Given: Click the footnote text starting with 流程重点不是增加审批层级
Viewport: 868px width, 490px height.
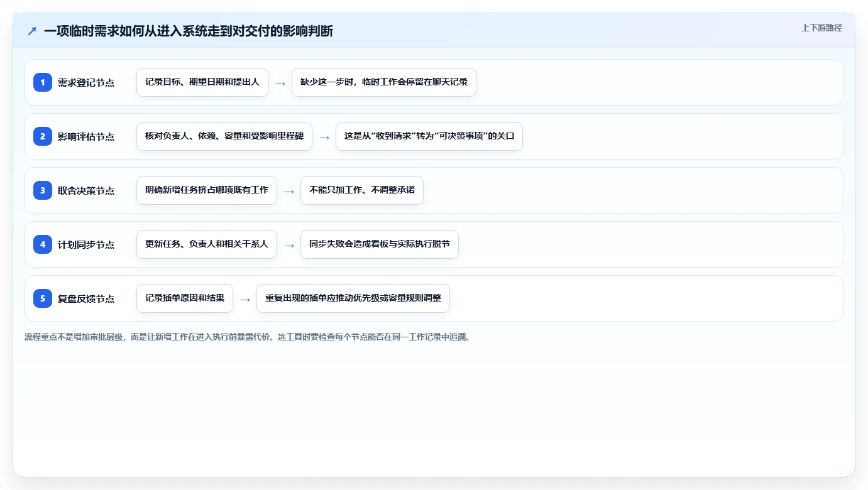Looking at the screenshot, I should [248, 337].
